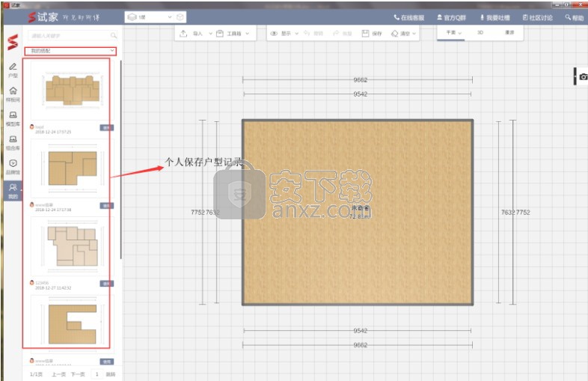Screen dimensions: 588x381
Task: Expand the 清空 clear dropdown arrow
Action: (414, 34)
